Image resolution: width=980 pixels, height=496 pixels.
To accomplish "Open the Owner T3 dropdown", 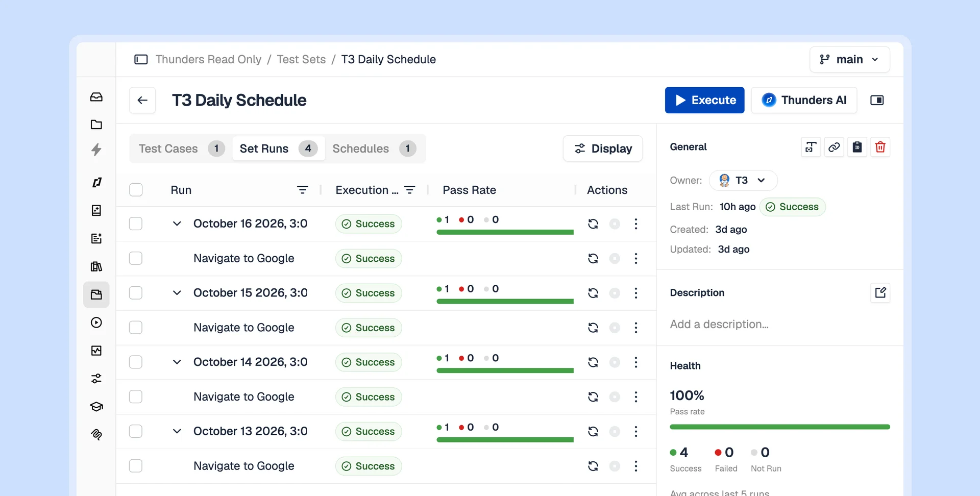I will pos(743,180).
